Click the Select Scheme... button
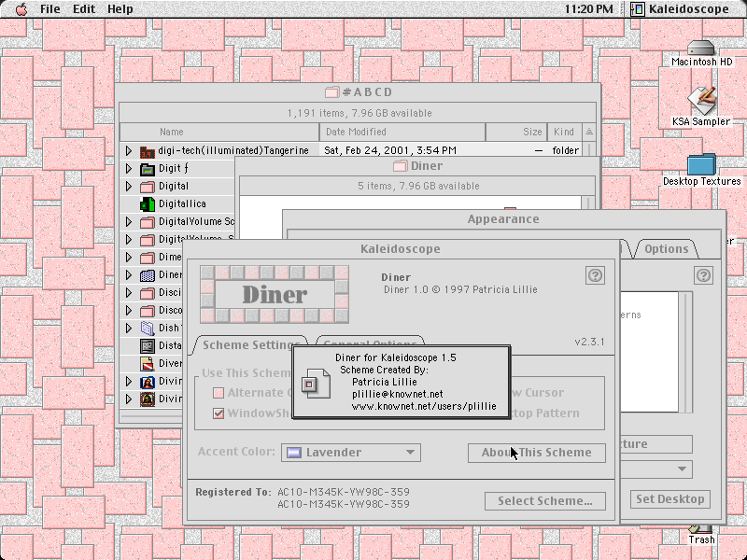This screenshot has width=747, height=560. pos(545,501)
